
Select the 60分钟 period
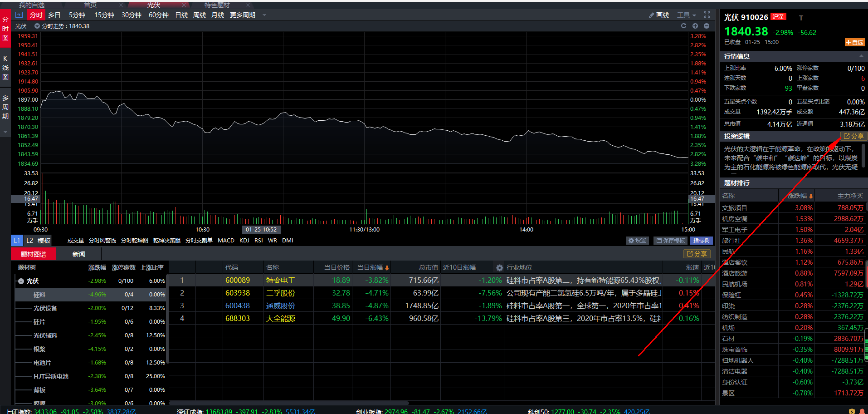click(x=159, y=15)
